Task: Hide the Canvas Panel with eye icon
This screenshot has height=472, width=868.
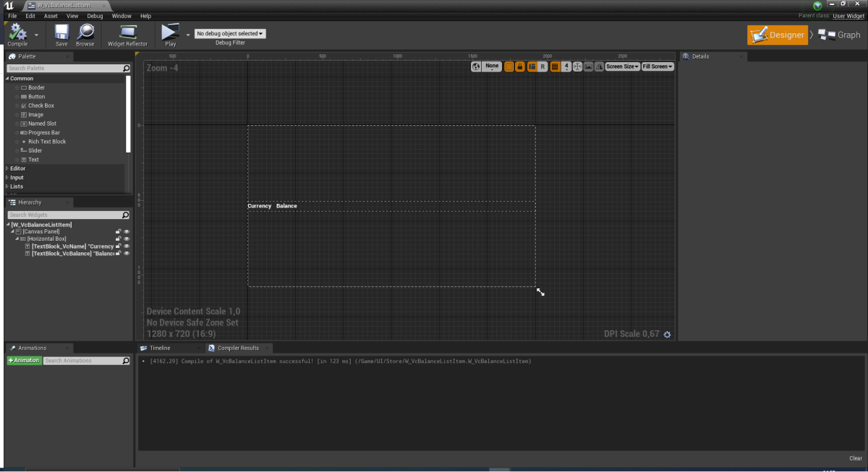Action: pyautogui.click(x=127, y=232)
